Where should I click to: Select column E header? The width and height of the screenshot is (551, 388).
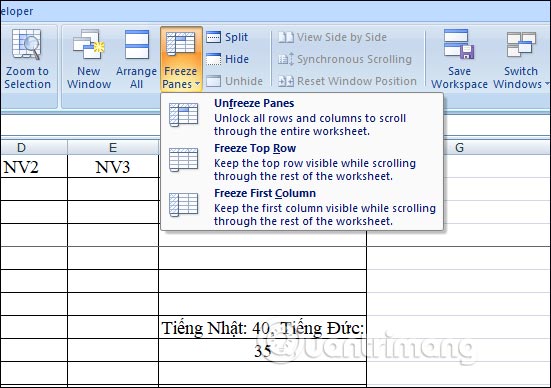click(113, 148)
